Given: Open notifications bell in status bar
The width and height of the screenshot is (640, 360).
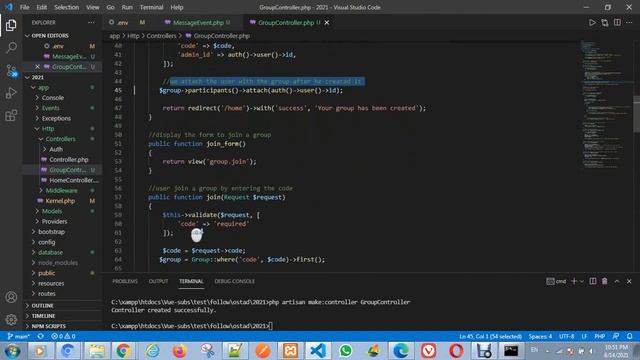Looking at the screenshot, I should tap(629, 336).
